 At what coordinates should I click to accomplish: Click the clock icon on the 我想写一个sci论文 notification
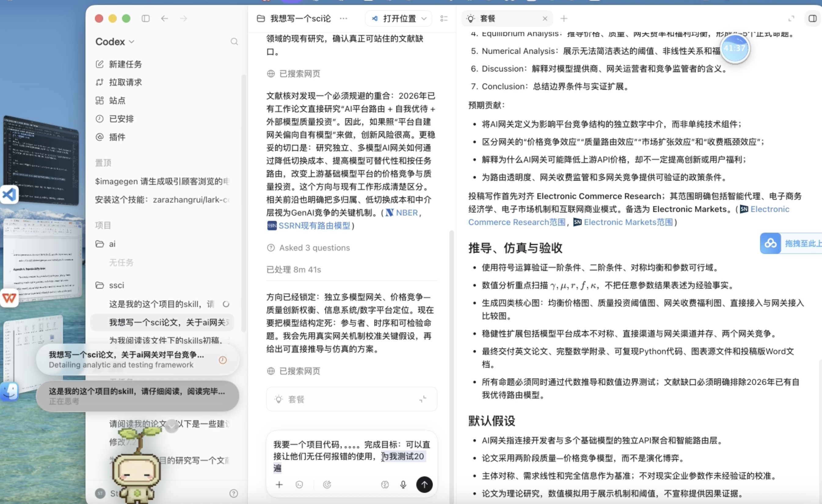click(223, 360)
